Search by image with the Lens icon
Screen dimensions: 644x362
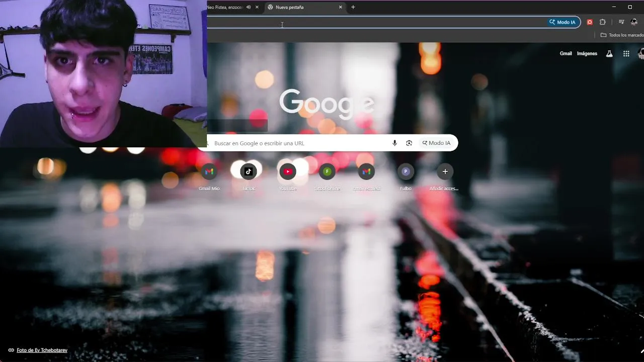point(409,143)
